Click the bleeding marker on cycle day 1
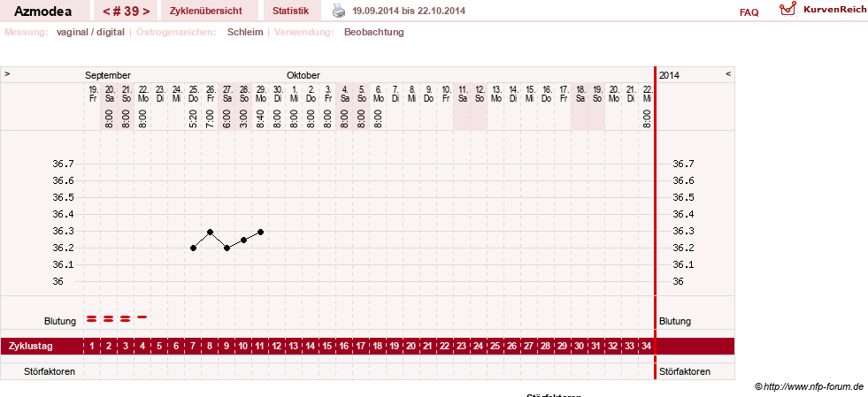 point(92,318)
